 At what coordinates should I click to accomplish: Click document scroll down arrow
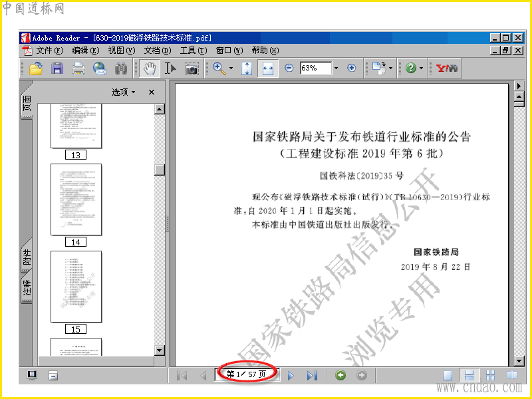pyautogui.click(x=519, y=361)
